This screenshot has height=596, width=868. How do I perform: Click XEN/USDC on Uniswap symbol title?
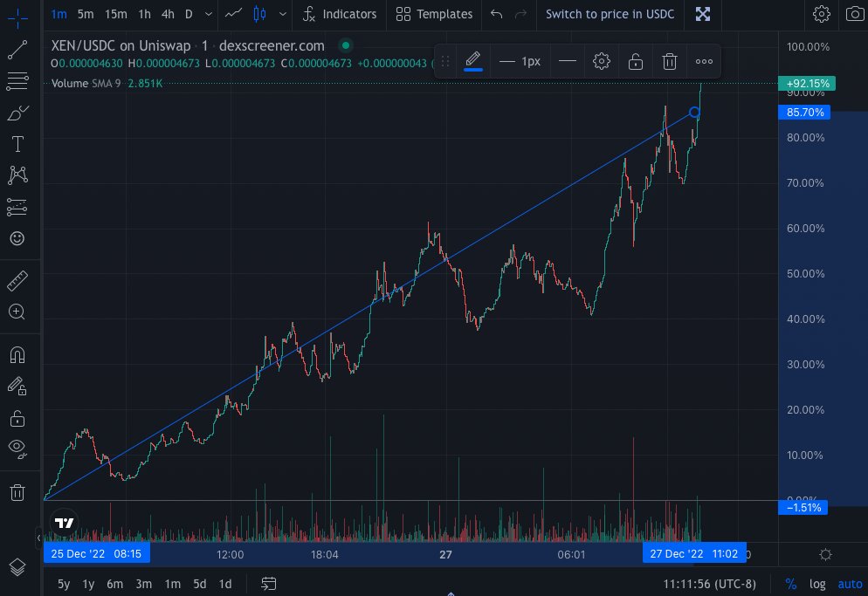121,46
